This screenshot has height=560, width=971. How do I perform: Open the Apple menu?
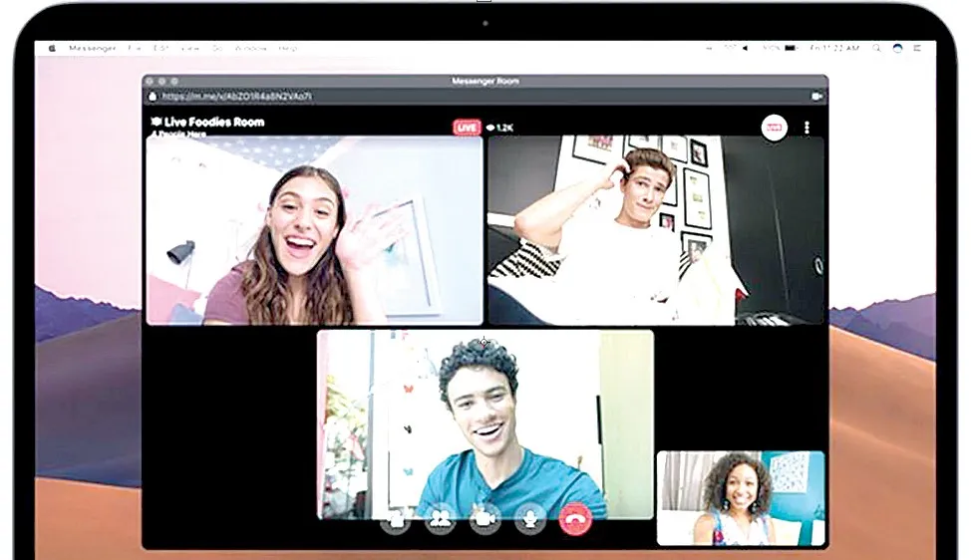pos(52,48)
